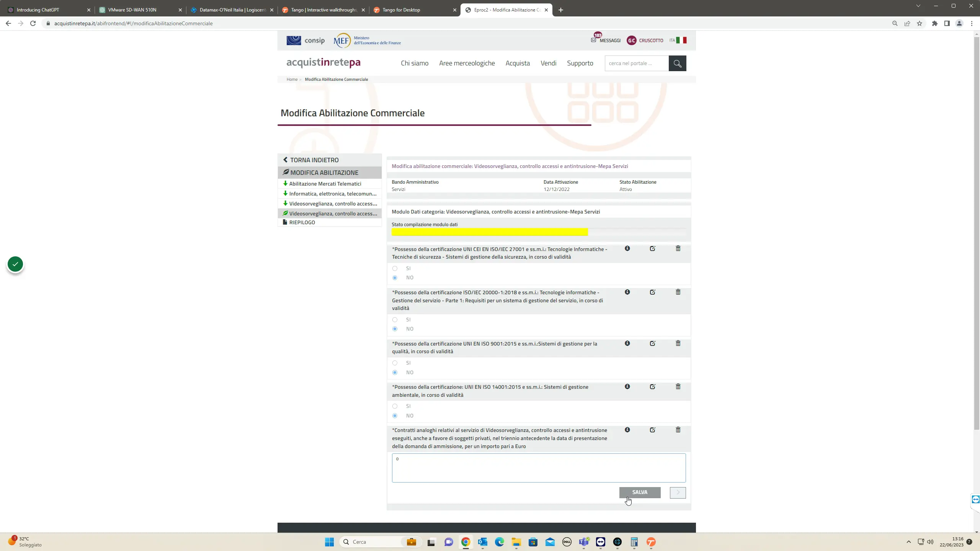
Task: Open info icon for ISO/IEC 20000-1:2018 question
Action: (x=627, y=292)
